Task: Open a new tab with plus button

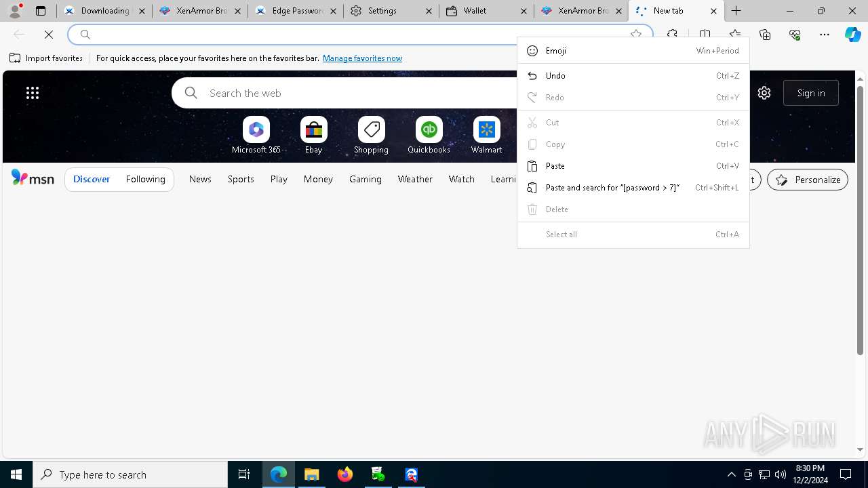Action: pyautogui.click(x=736, y=11)
